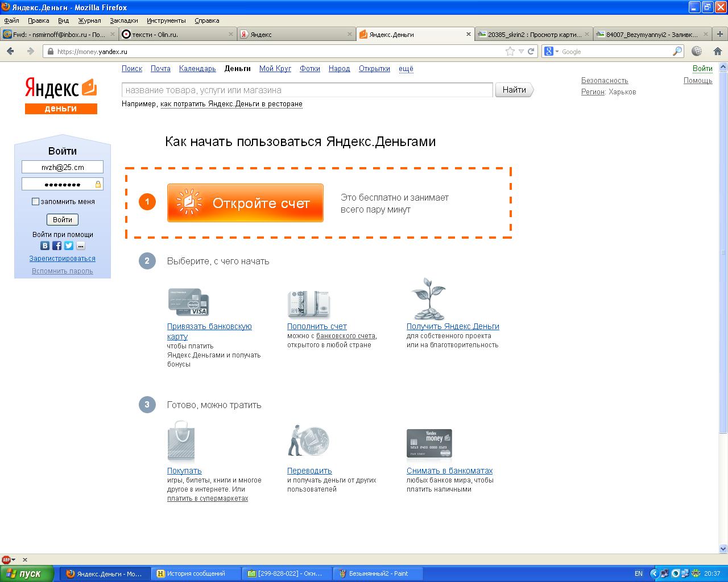Open the Закладки menu
This screenshot has width=728, height=582.
(x=124, y=20)
